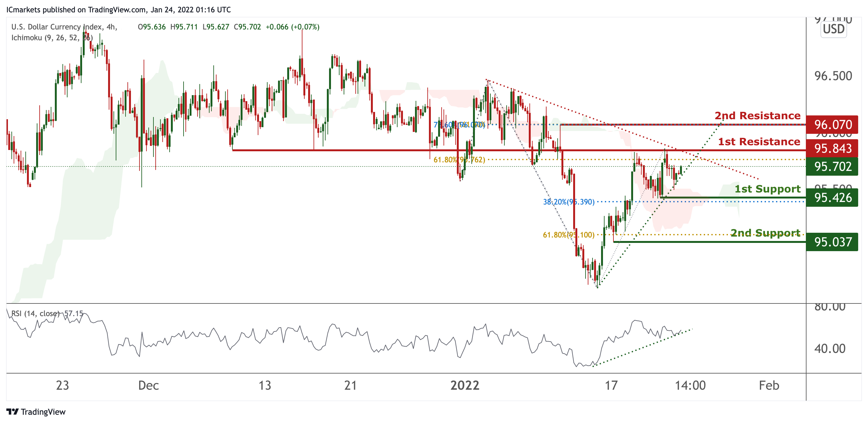Click the ICmarkets published header text
The height and width of the screenshot is (423, 868).
(118, 10)
